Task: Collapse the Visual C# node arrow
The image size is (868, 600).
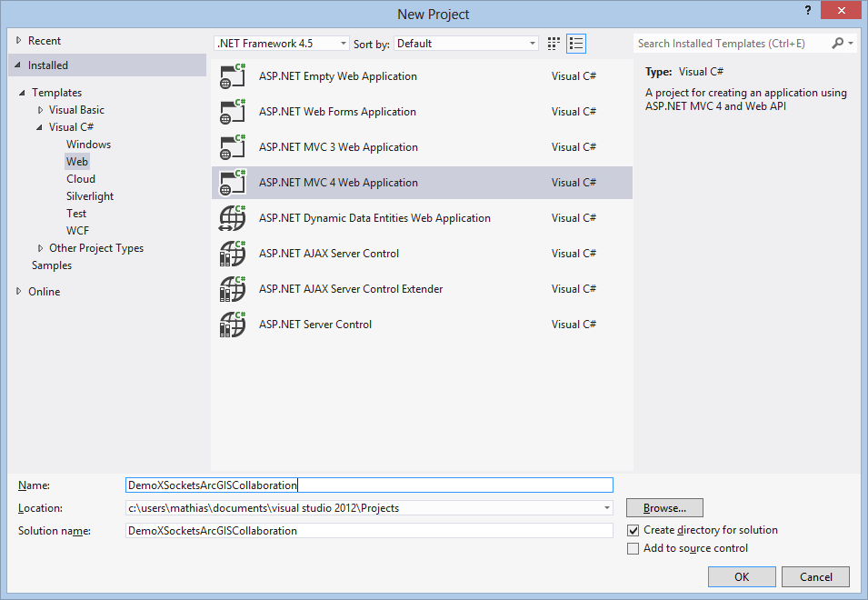Action: coord(39,127)
